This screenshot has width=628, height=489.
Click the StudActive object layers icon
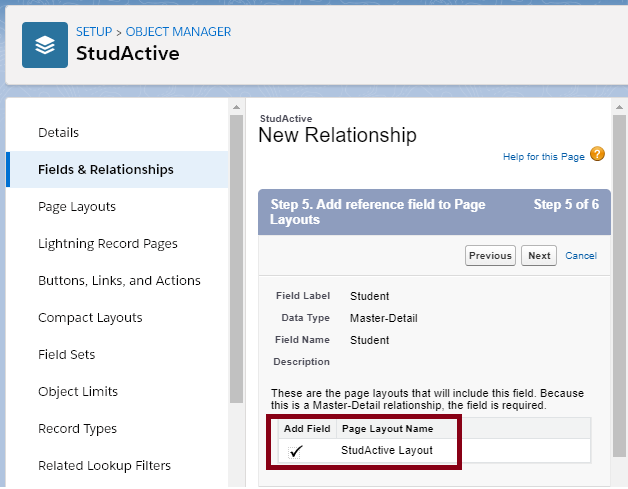[45, 45]
